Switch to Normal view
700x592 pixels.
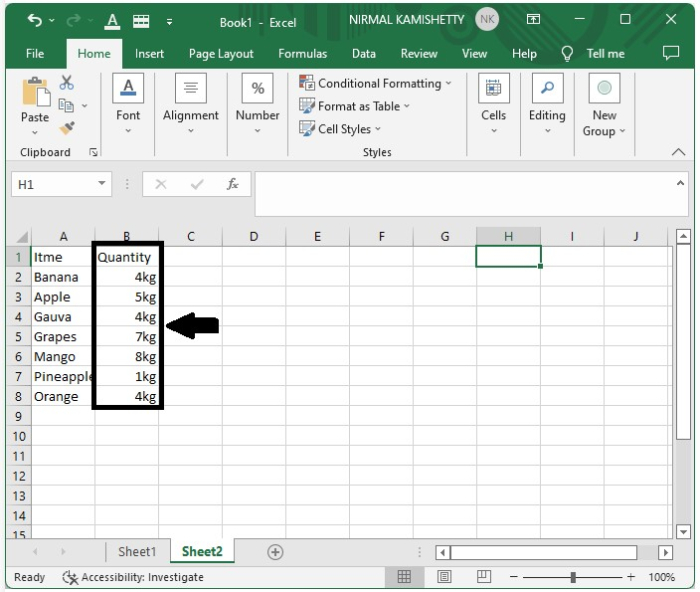pyautogui.click(x=404, y=577)
